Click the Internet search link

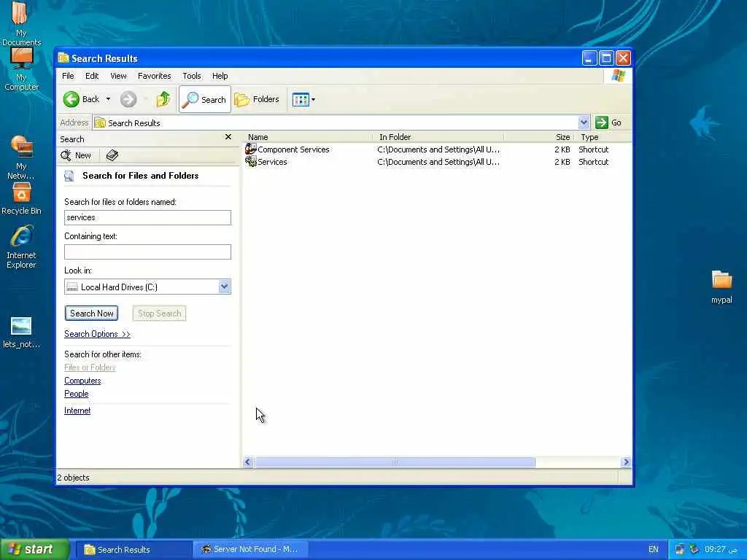click(x=77, y=411)
